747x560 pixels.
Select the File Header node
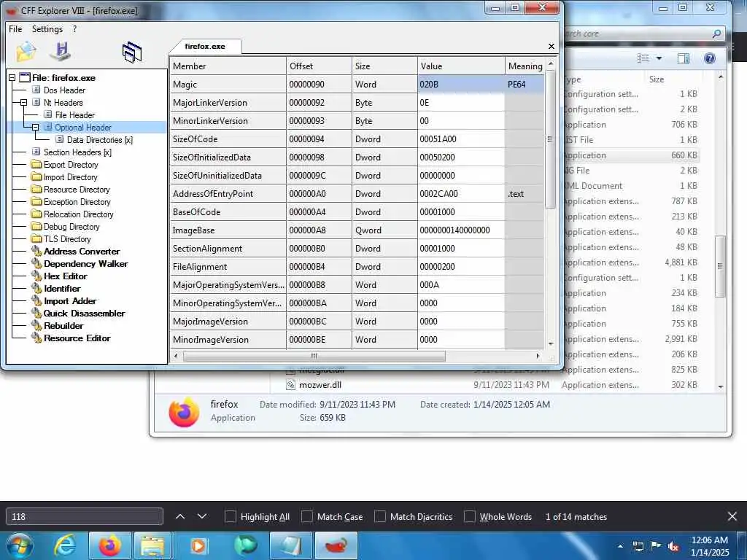[x=75, y=115]
